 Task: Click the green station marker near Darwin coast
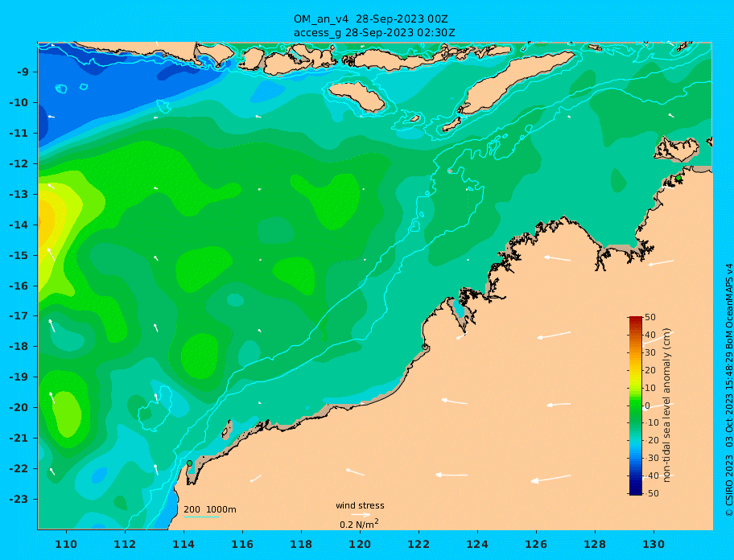point(678,178)
